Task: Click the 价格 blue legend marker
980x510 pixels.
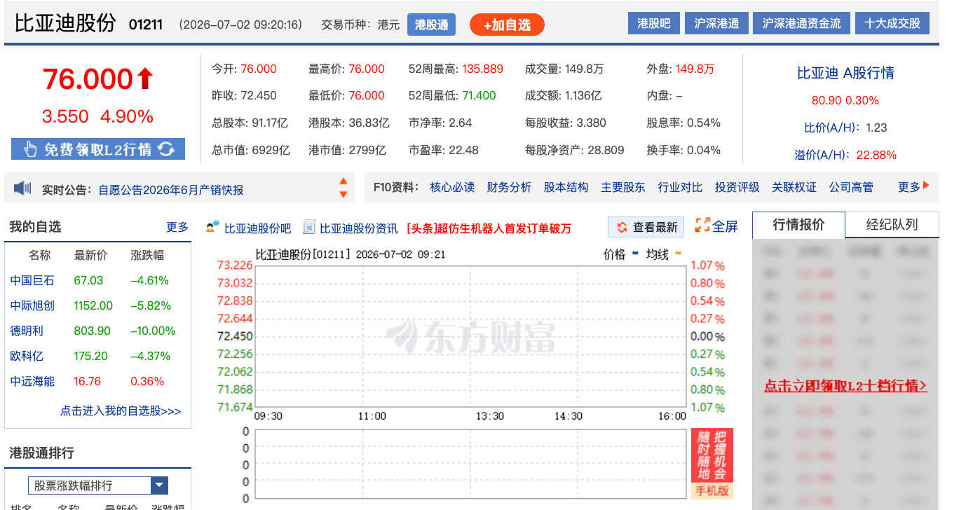Action: [x=635, y=254]
